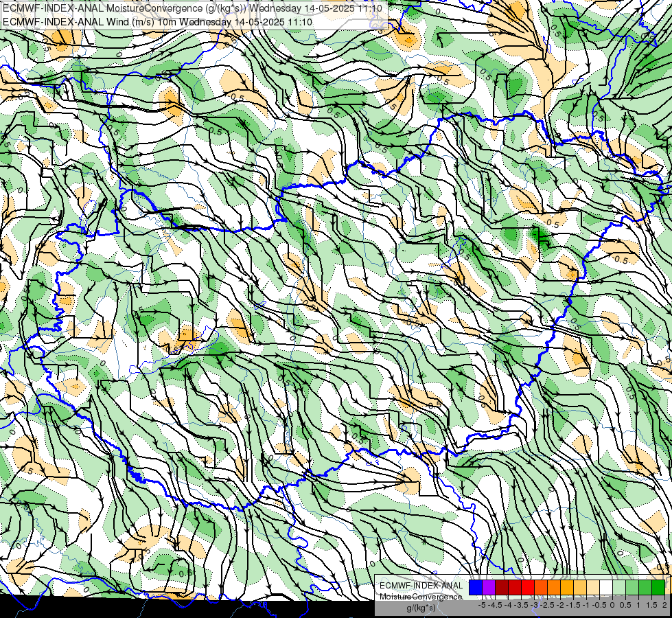The image size is (672, 618).
Task: Select the palest green swatch between 0 and 0.5
Action: pos(619,588)
